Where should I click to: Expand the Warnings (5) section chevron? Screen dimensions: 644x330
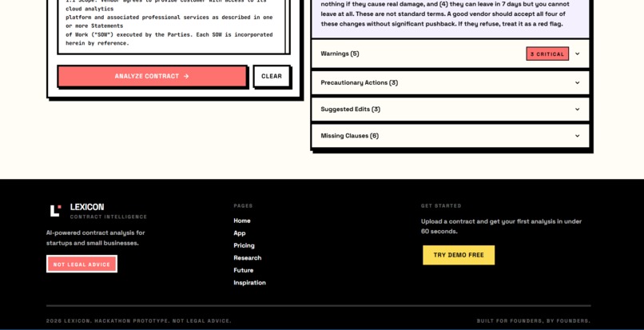point(577,54)
